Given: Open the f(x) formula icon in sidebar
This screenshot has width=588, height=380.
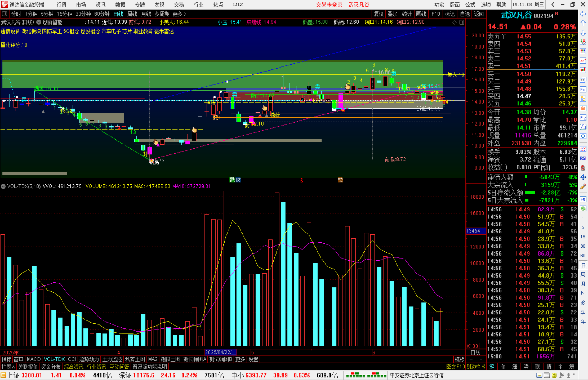Looking at the screenshot, I should 583,127.
